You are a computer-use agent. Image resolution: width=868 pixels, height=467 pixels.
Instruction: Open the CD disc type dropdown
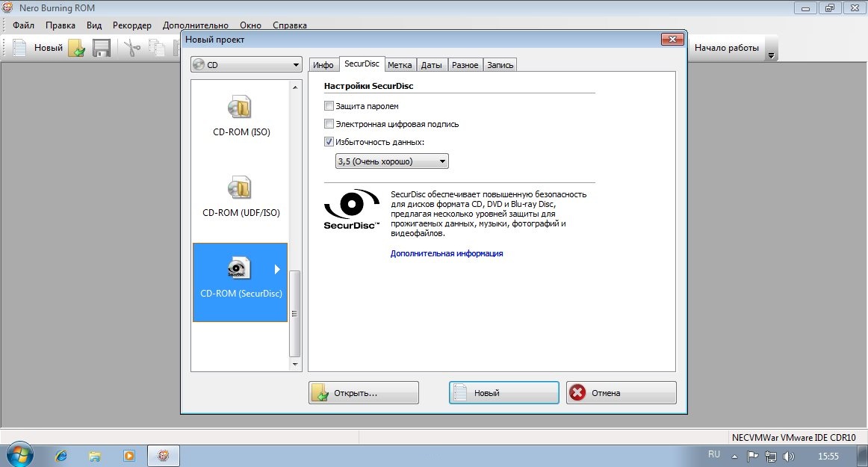pos(247,65)
